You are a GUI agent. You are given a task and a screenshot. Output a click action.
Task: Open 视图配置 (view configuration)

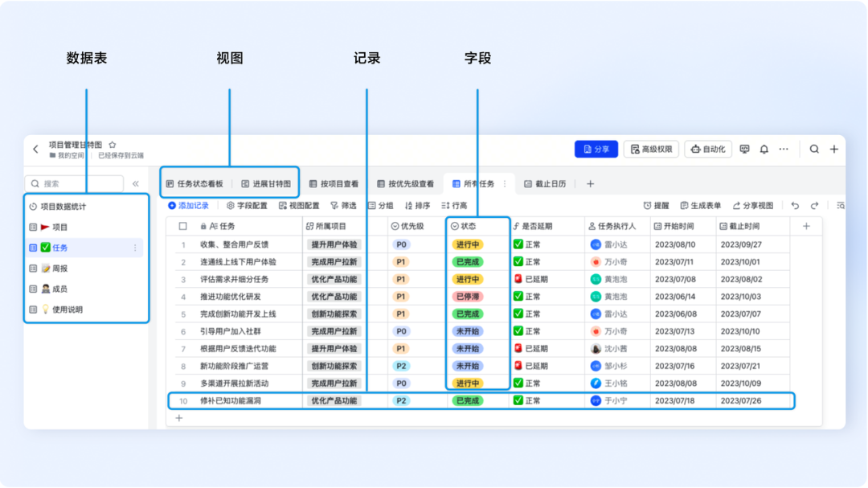[301, 204]
